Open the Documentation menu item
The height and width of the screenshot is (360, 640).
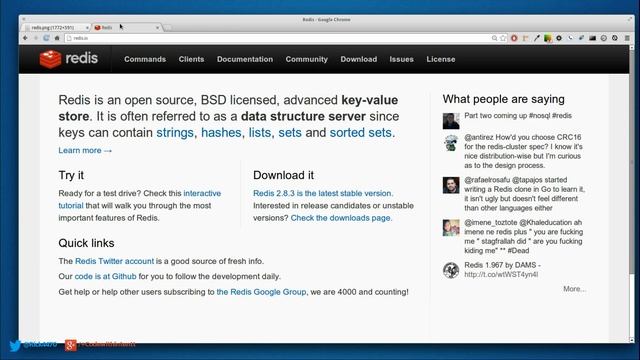(x=245, y=59)
